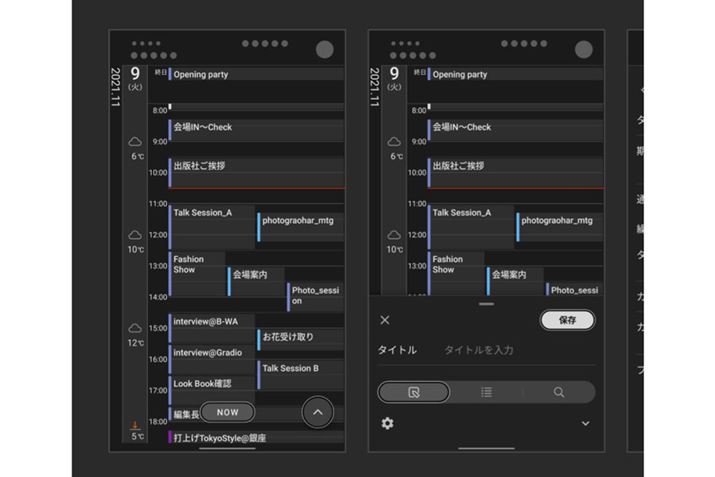Close the new event panel with X

(x=385, y=320)
